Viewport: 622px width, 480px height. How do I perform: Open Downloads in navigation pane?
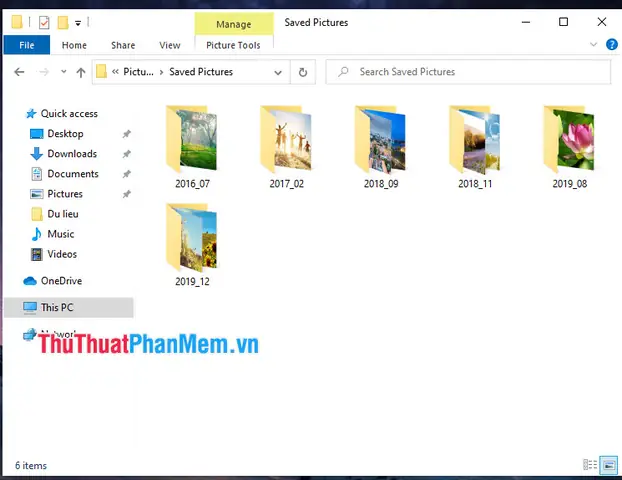(x=72, y=154)
